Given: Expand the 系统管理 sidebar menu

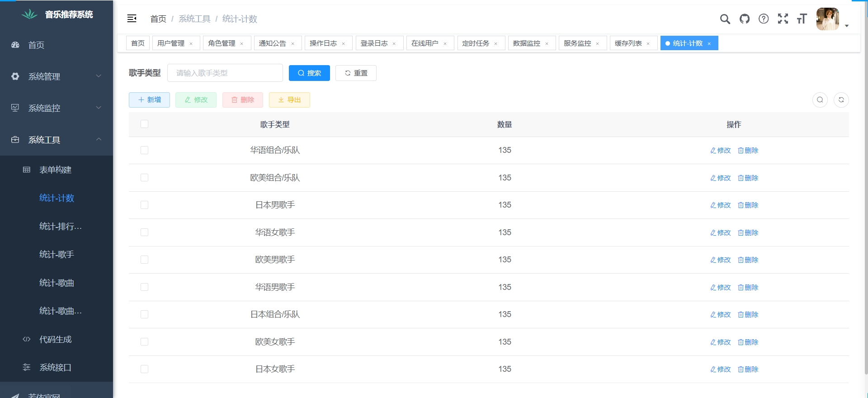Looking at the screenshot, I should tap(57, 76).
